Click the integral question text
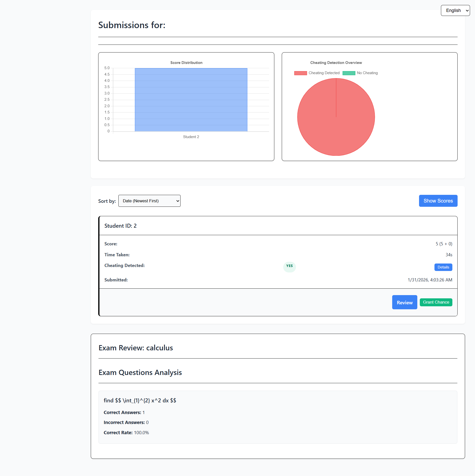Screen dimensions: 475x476 140,400
